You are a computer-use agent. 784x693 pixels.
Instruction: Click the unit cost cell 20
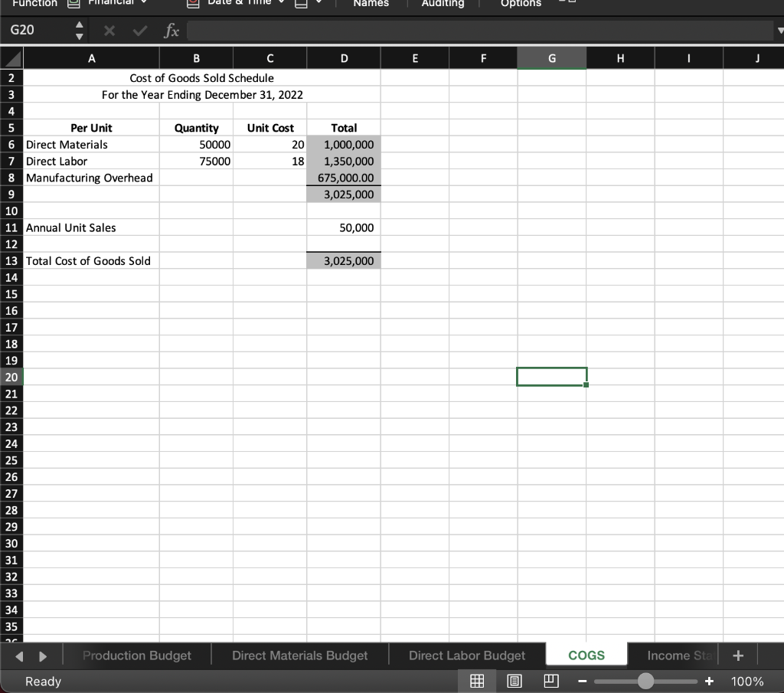(270, 145)
